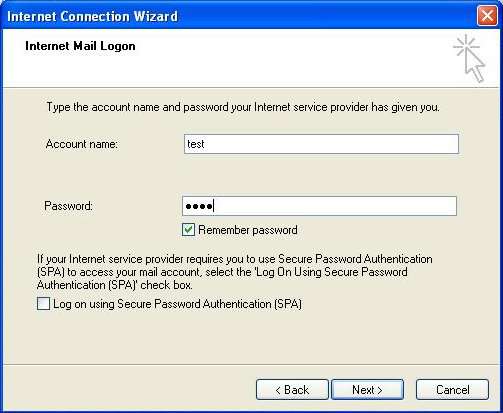The height and width of the screenshot is (413, 503).
Task: Click the 'Log on using Secure Password Authentication' label
Action: [x=177, y=304]
